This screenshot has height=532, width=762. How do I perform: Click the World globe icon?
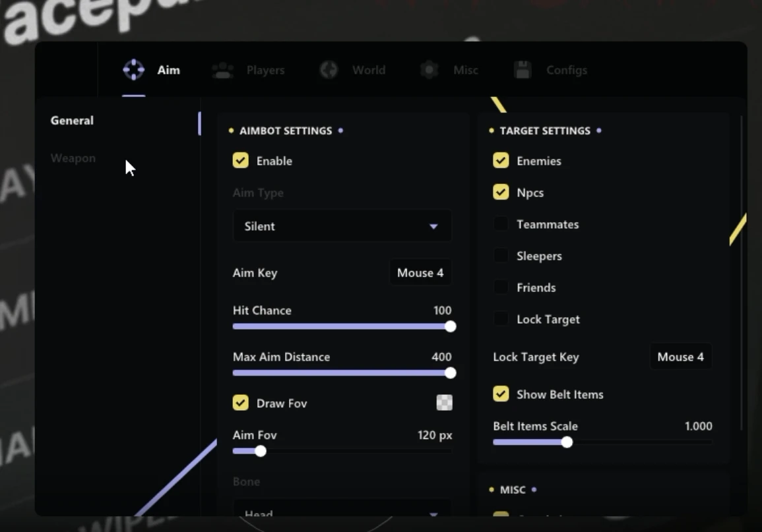[329, 70]
